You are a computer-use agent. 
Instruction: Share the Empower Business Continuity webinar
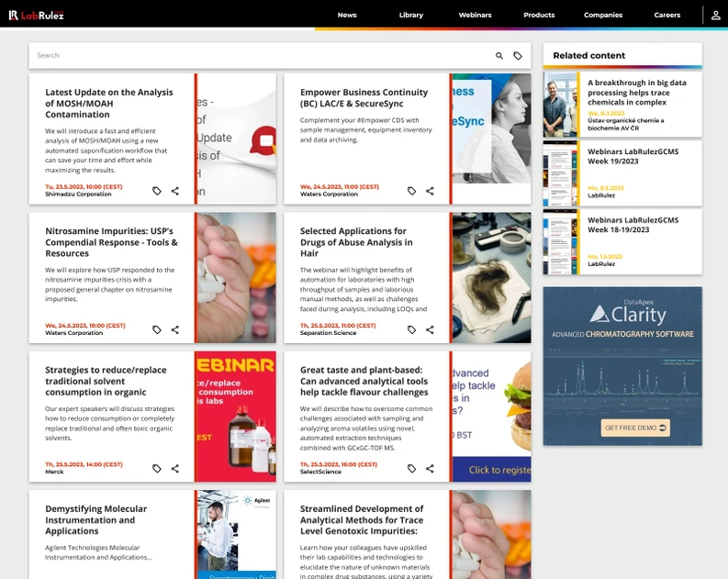click(x=430, y=191)
